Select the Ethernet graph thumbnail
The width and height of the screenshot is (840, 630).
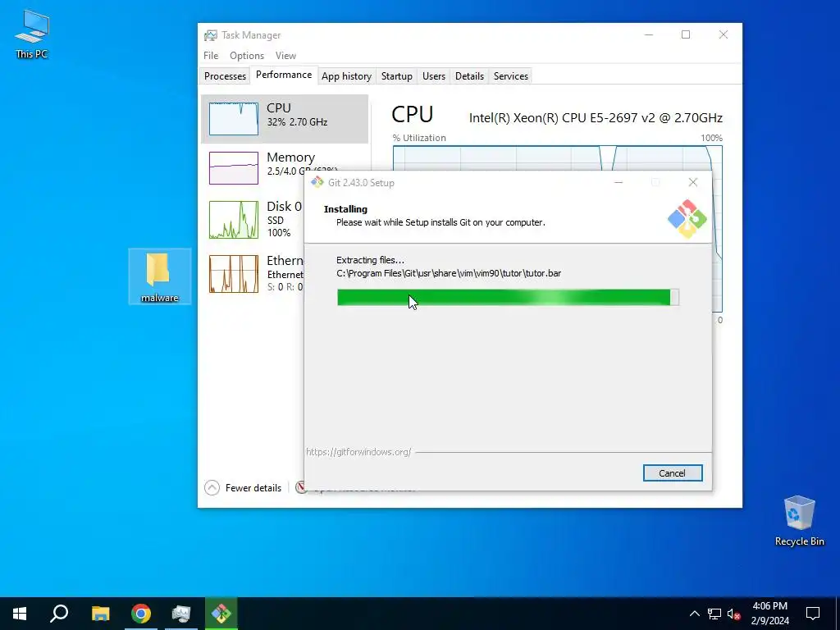234,274
